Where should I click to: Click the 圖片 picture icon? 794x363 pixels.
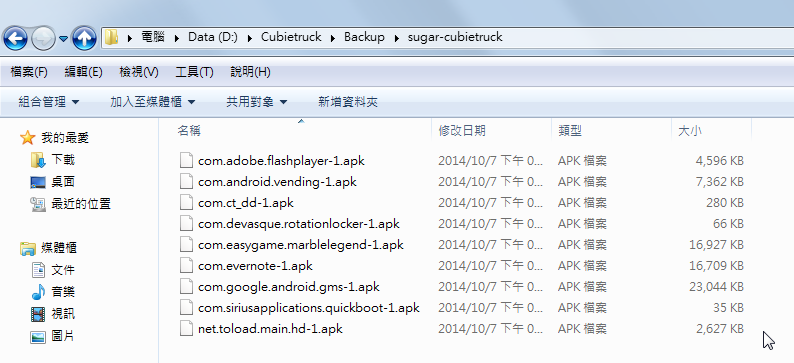tap(38, 336)
